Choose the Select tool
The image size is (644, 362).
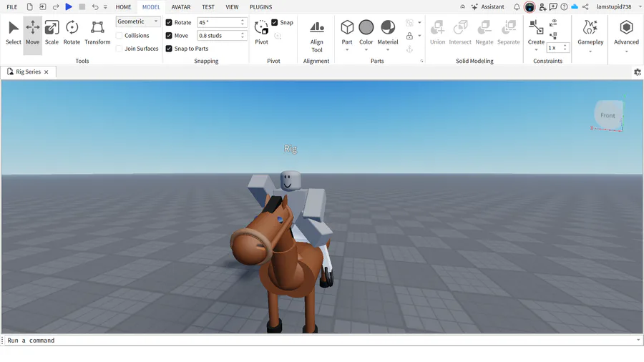point(13,33)
